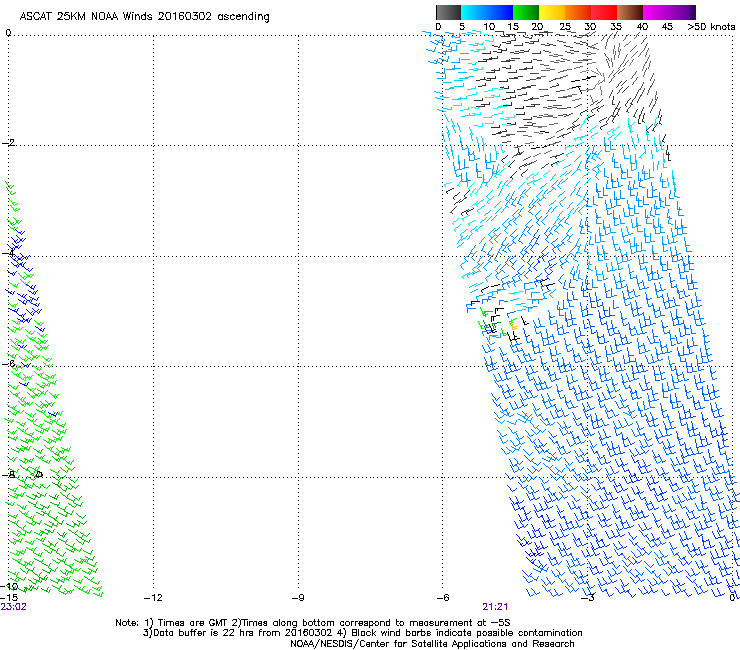Click the yellow 20-25 knots color swatch
This screenshot has height=650, width=740.
pyautogui.click(x=552, y=12)
